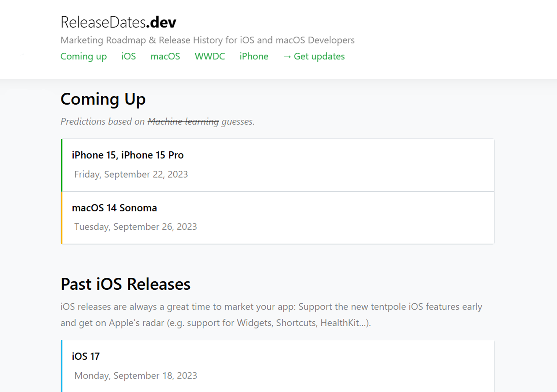Select the iOS 17 release title
The height and width of the screenshot is (392, 557).
pos(86,356)
